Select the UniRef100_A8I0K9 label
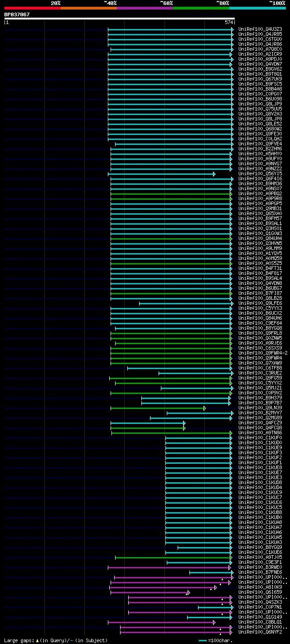Screen dimensions: 290x644 260,587
